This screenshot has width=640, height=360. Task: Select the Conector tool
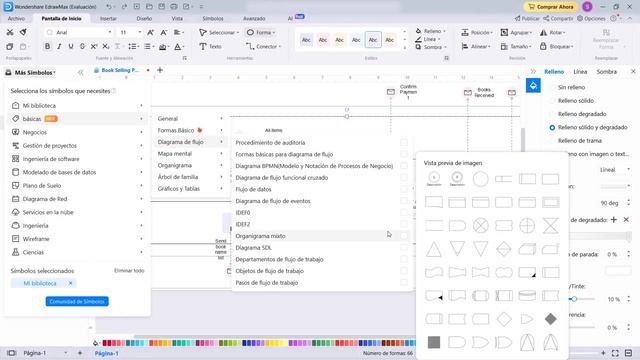(263, 47)
